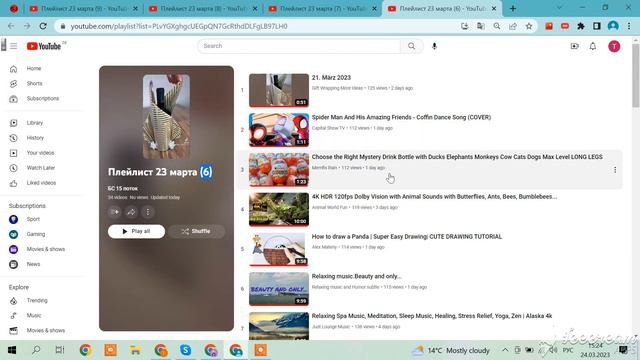Open the action menu for Mystery Drink Bottle video

(615, 170)
